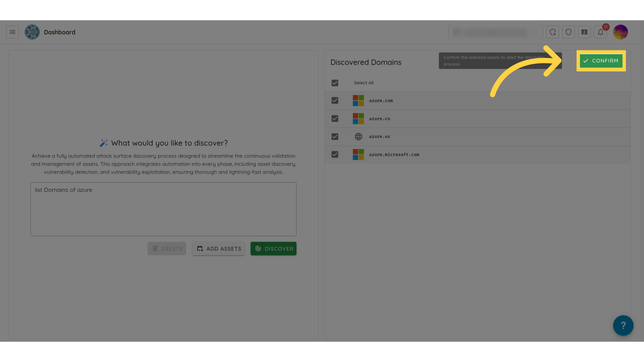This screenshot has width=644, height=362.
Task: Click the hamburger menu icon top-left
Action: [x=12, y=32]
